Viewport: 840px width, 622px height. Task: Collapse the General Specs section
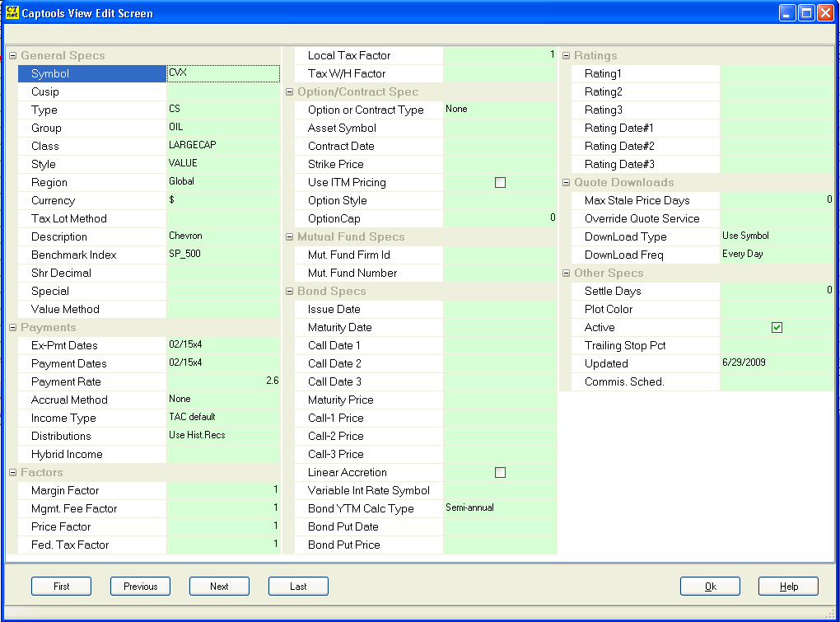(12, 55)
